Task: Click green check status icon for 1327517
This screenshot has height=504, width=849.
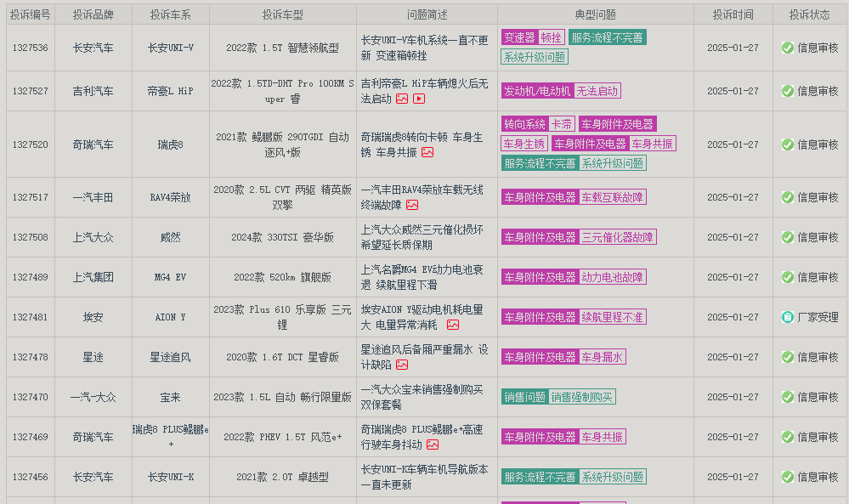Action: [x=788, y=197]
